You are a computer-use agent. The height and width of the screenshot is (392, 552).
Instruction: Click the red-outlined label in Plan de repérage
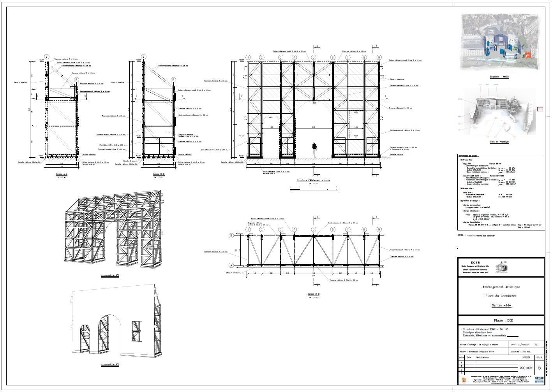(540, 109)
